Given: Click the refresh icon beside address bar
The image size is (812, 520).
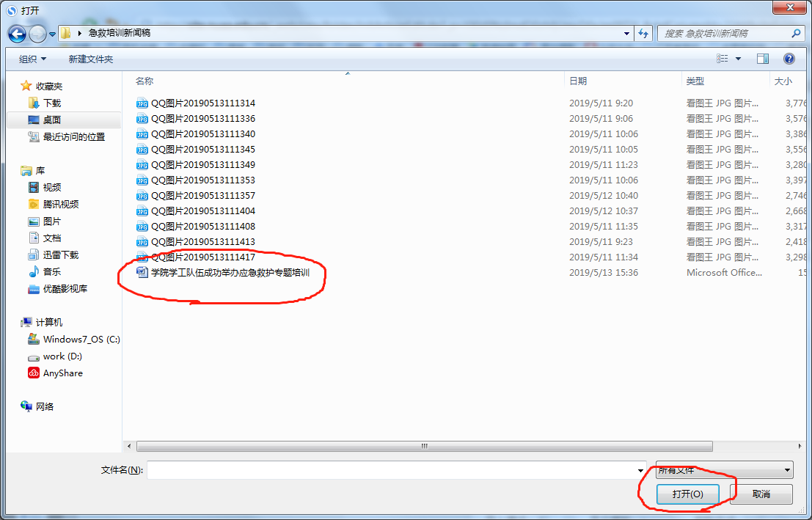Looking at the screenshot, I should pos(643,34).
